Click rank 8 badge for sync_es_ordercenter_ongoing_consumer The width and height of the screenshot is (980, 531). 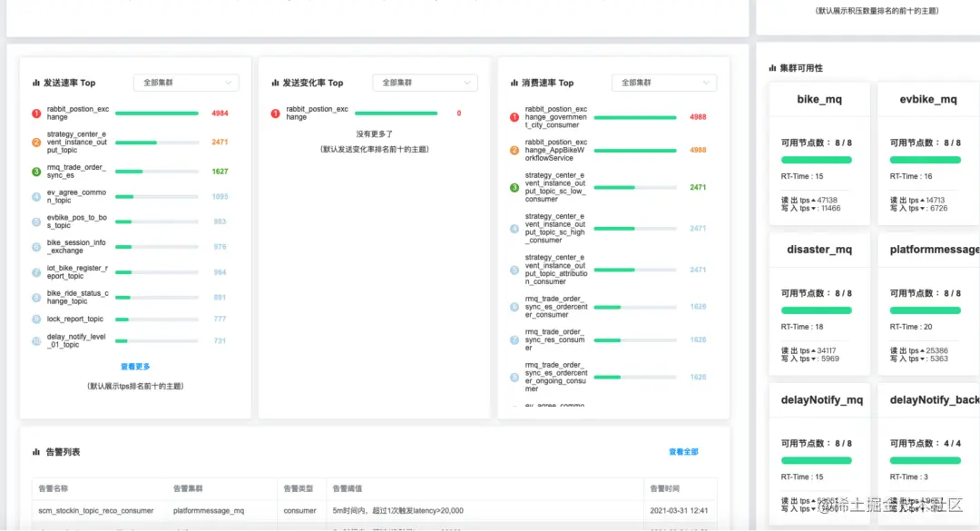tap(514, 377)
